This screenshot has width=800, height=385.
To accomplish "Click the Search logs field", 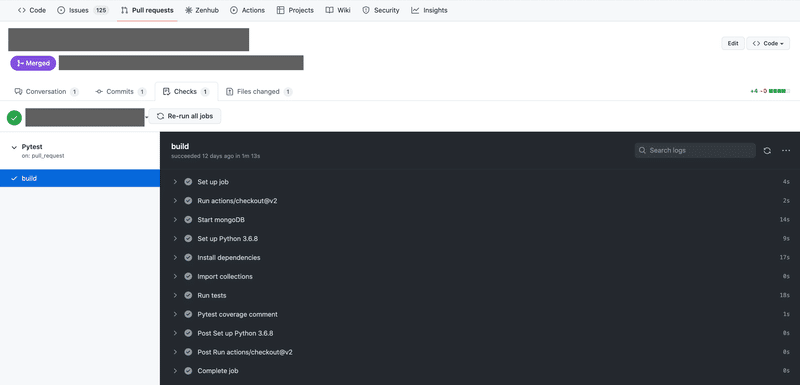I will click(695, 150).
